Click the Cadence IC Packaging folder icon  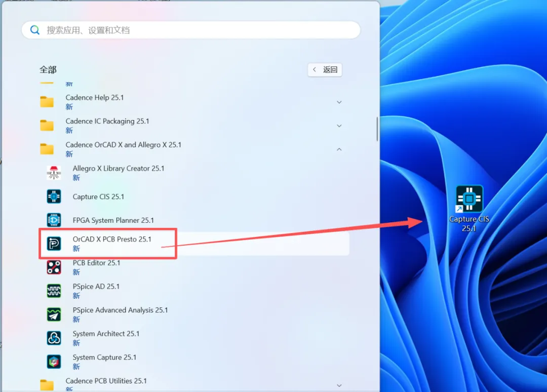[x=47, y=126]
